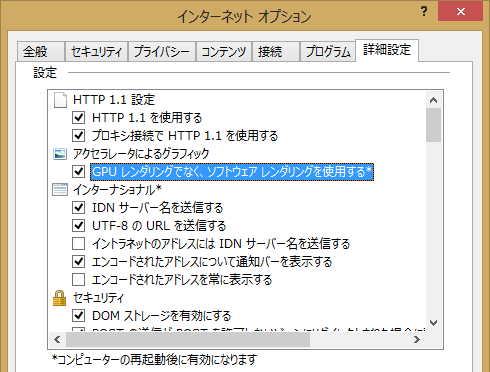The width and height of the screenshot is (490, 372).
Task: Select the HTTP 1.1 設定 heading row
Action: click(114, 100)
